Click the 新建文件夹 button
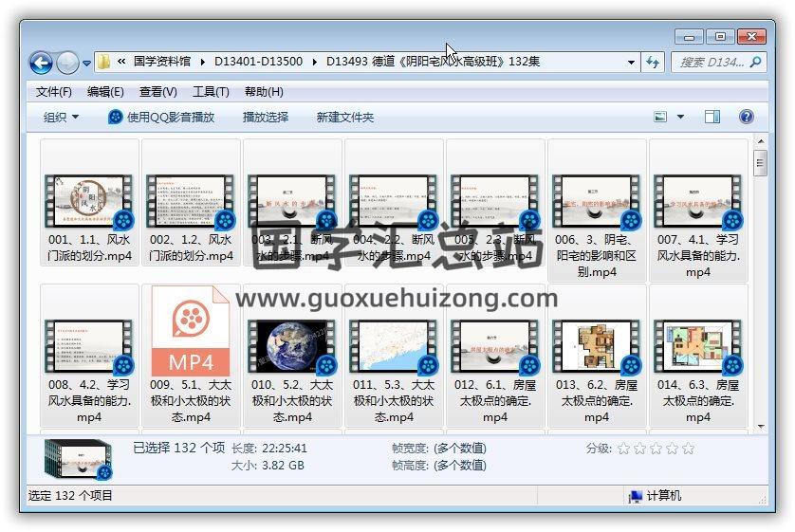This screenshot has width=795, height=532. [x=345, y=117]
